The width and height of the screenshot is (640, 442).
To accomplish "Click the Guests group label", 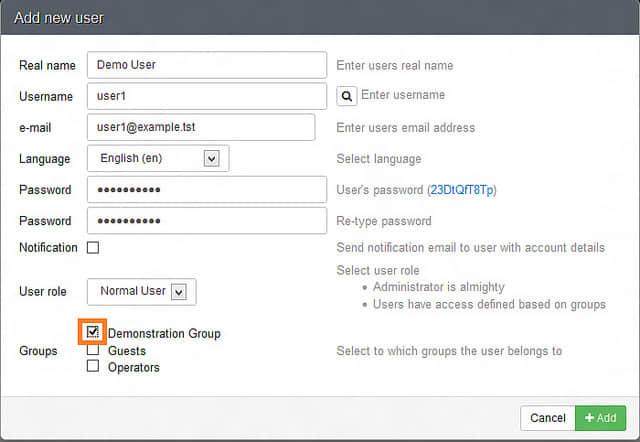I will click(x=127, y=351).
